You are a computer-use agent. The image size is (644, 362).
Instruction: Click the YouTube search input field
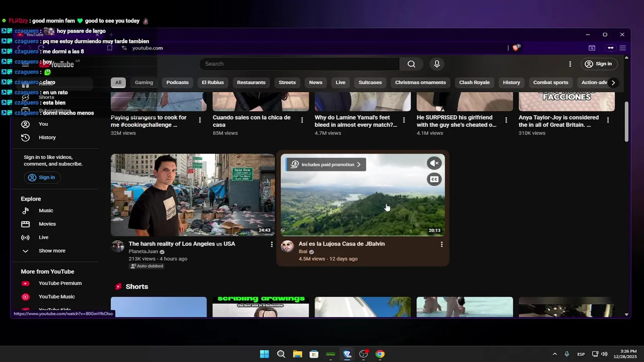[x=299, y=64]
